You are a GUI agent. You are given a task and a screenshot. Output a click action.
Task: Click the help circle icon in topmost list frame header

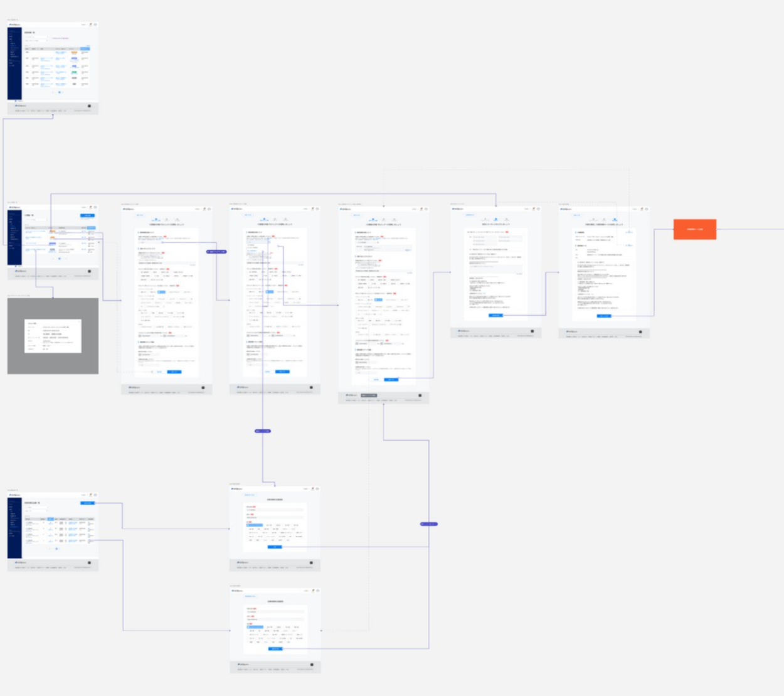(x=95, y=24)
